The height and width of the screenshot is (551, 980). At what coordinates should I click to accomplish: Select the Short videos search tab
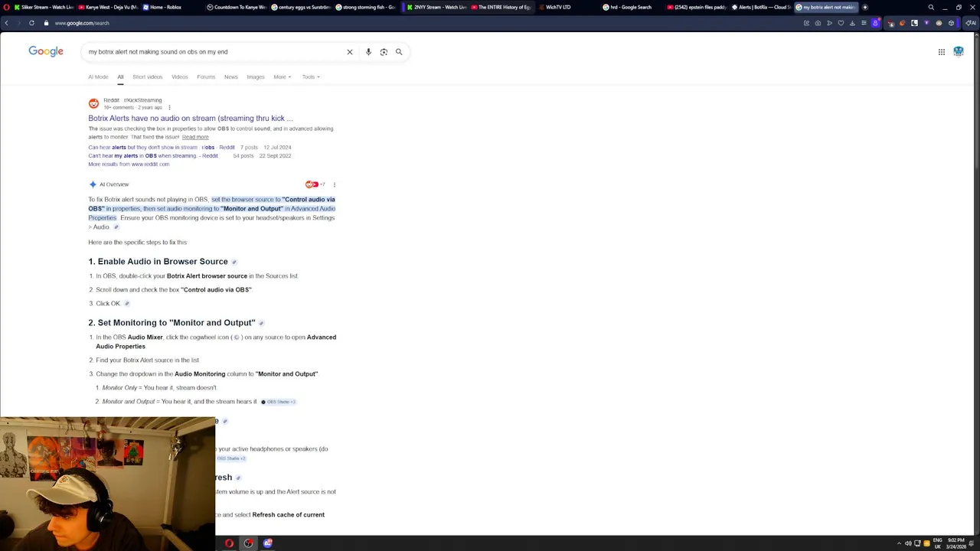pyautogui.click(x=147, y=77)
